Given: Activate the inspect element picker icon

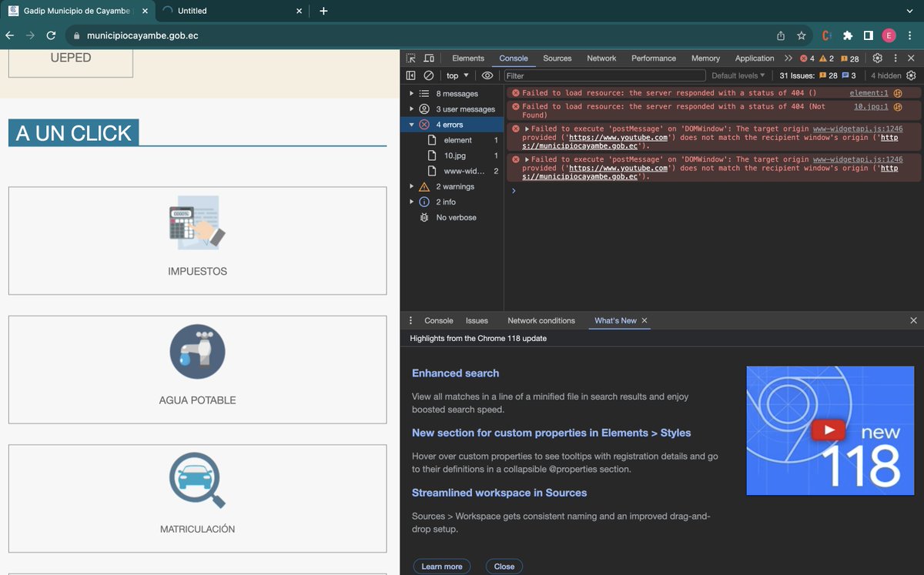Looking at the screenshot, I should [411, 58].
